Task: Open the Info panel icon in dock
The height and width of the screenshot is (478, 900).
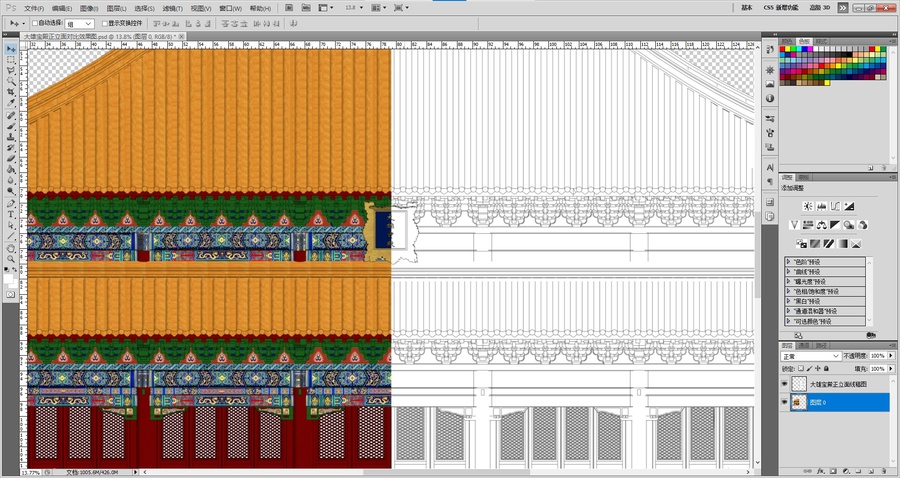Action: [770, 98]
